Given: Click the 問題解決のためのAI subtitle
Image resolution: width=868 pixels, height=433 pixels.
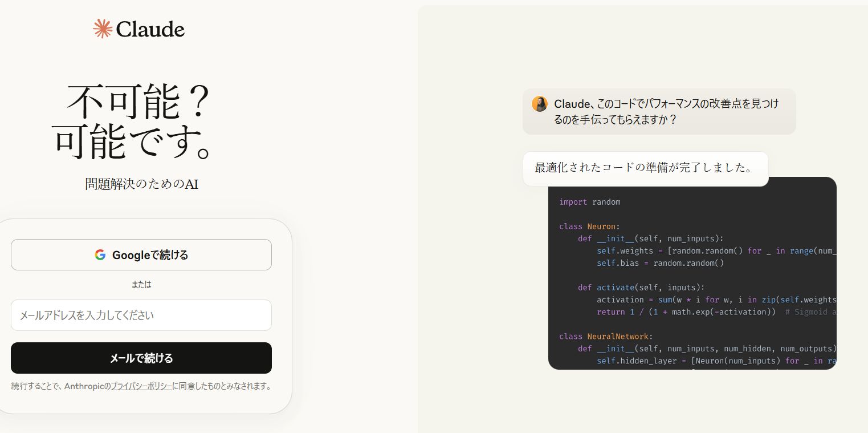Looking at the screenshot, I should [x=141, y=184].
